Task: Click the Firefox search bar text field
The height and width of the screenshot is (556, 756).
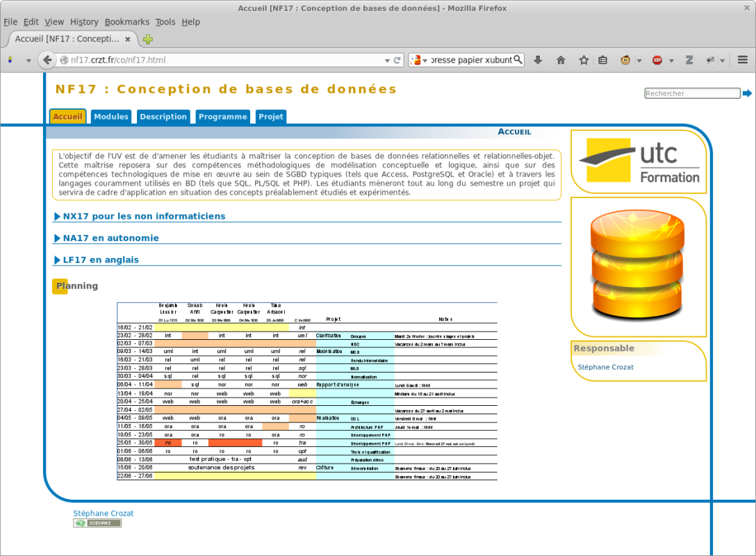Action: [471, 60]
